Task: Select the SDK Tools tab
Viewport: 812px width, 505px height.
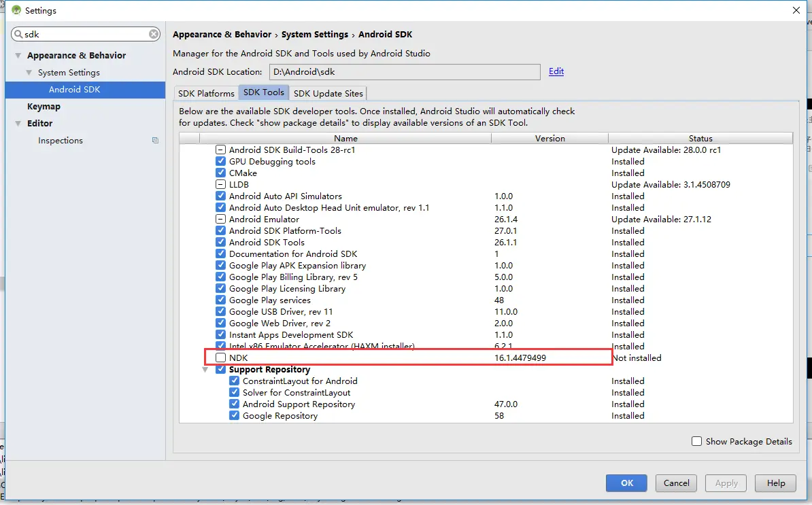Action: 264,92
